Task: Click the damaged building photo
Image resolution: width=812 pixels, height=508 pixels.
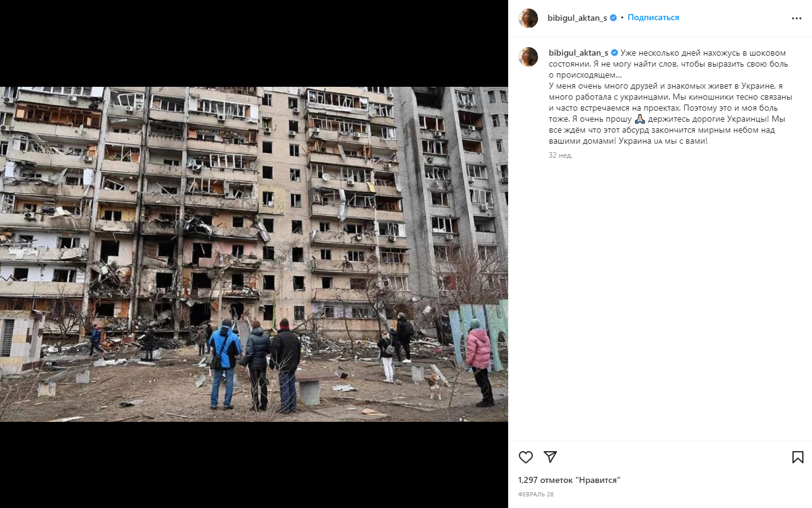Action: (254, 254)
